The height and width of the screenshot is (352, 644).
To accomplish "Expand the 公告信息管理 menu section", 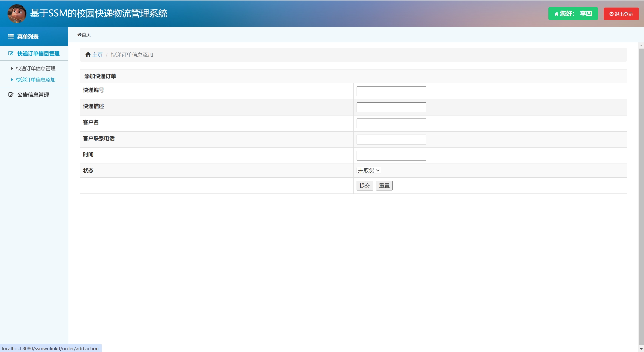I will (33, 95).
